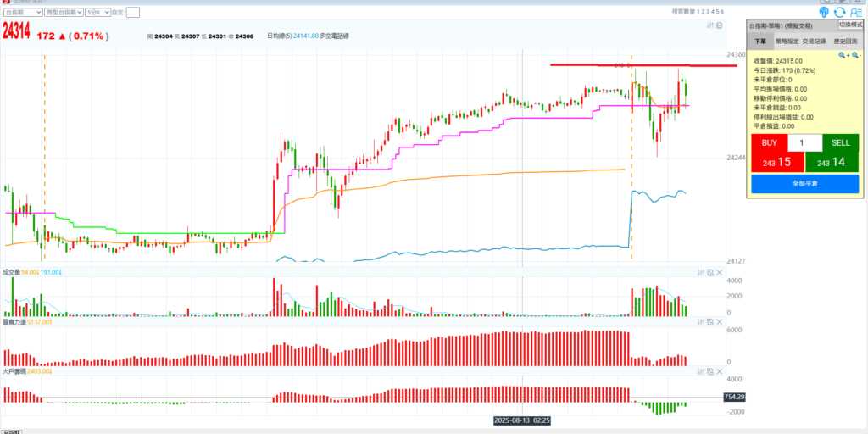868x434 pixels.
Task: Zoom out using the magnifier minus icon
Action: 856,54
